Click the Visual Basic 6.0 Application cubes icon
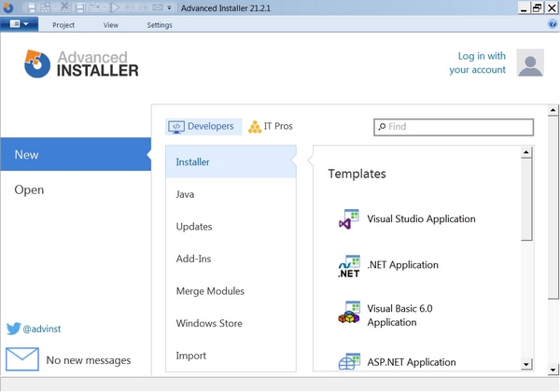This screenshot has width=560, height=392. click(349, 313)
